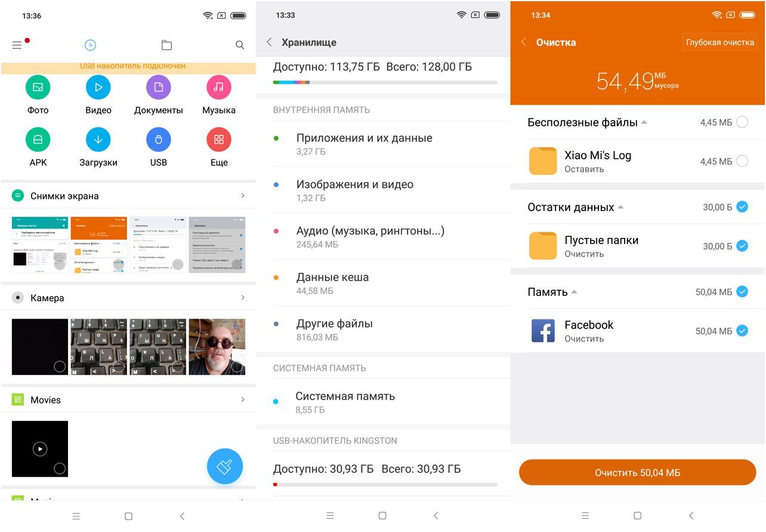Tap the internal storage usage bar
This screenshot has width=766, height=532.
click(385, 82)
